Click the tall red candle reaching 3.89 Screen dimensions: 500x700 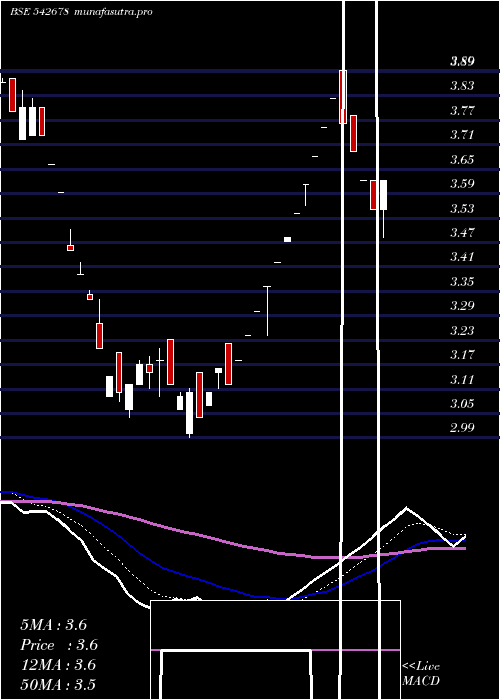(343, 97)
